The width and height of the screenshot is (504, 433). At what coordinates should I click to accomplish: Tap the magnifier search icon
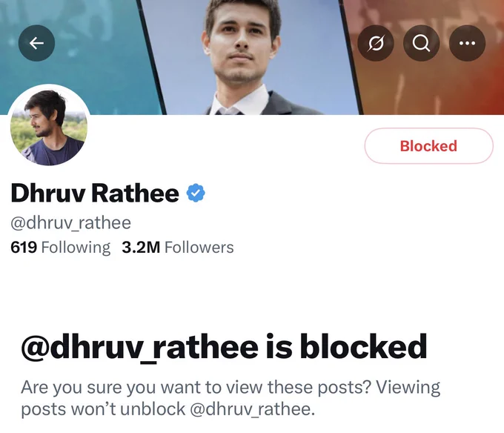click(x=421, y=43)
